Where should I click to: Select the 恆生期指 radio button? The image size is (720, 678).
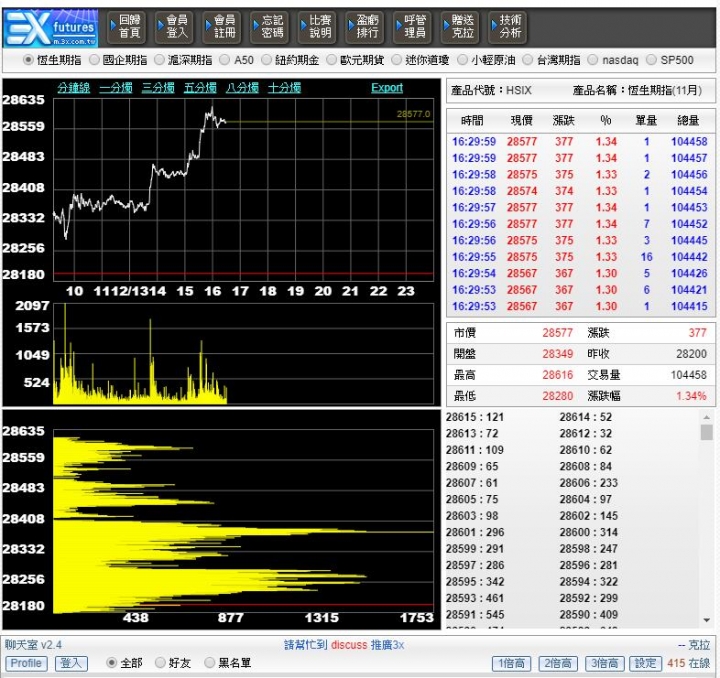click(28, 60)
